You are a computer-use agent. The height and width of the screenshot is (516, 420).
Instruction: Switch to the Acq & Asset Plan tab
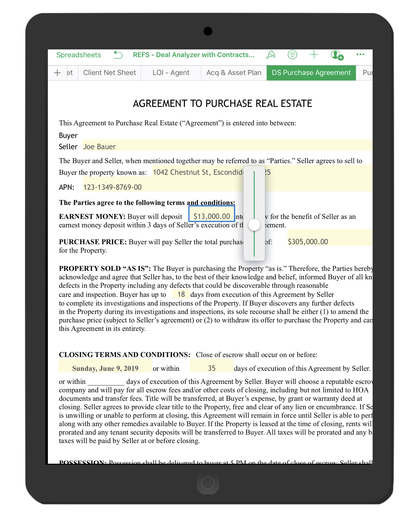tap(234, 73)
